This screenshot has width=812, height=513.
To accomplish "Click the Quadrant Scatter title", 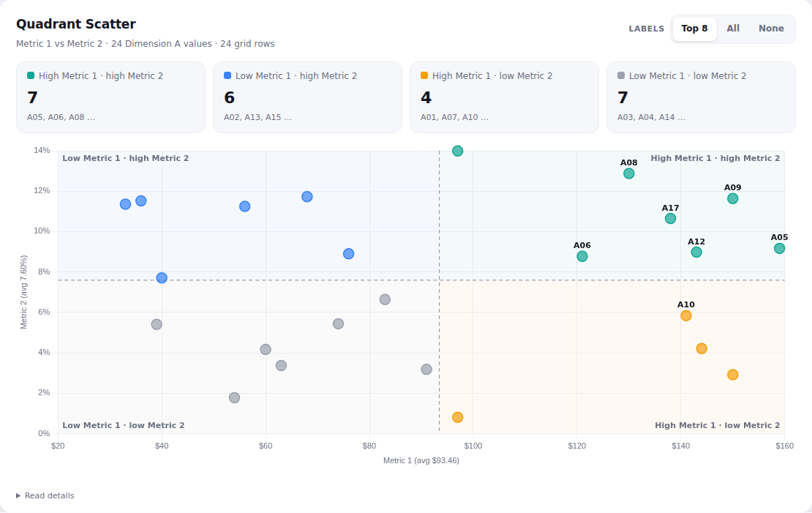I will [76, 24].
